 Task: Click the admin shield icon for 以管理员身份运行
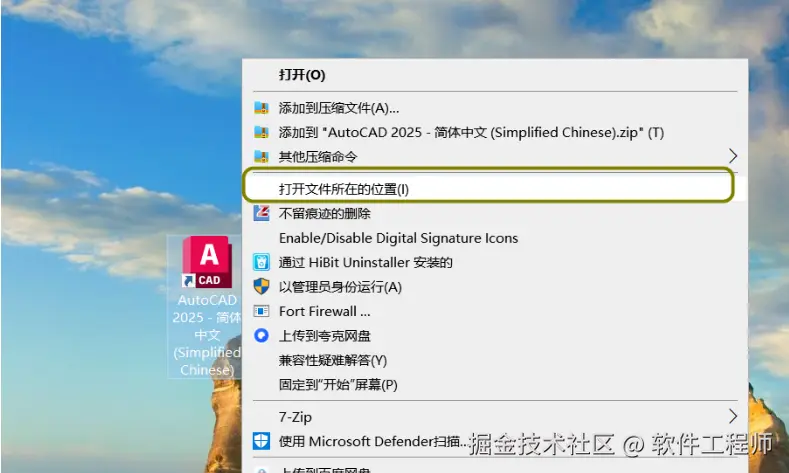(261, 287)
